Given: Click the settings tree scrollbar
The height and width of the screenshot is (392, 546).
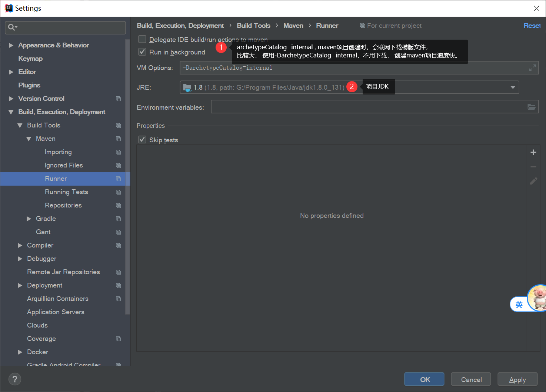Looking at the screenshot, I should coord(128,177).
